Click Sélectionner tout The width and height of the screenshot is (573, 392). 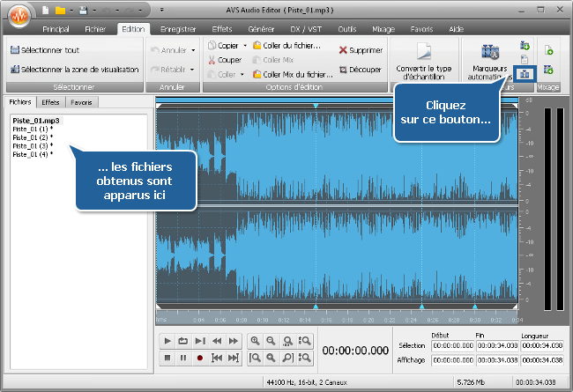(x=45, y=50)
